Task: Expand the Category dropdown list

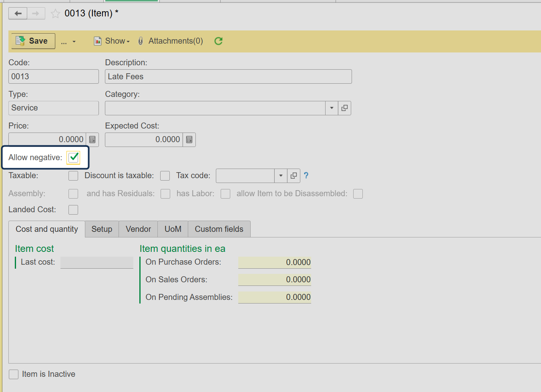Action: pos(332,108)
